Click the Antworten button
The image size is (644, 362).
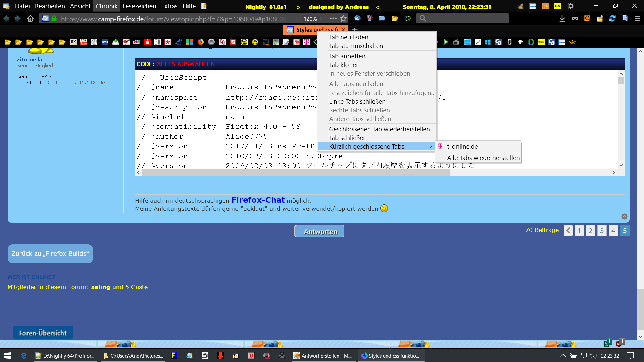pyautogui.click(x=319, y=231)
